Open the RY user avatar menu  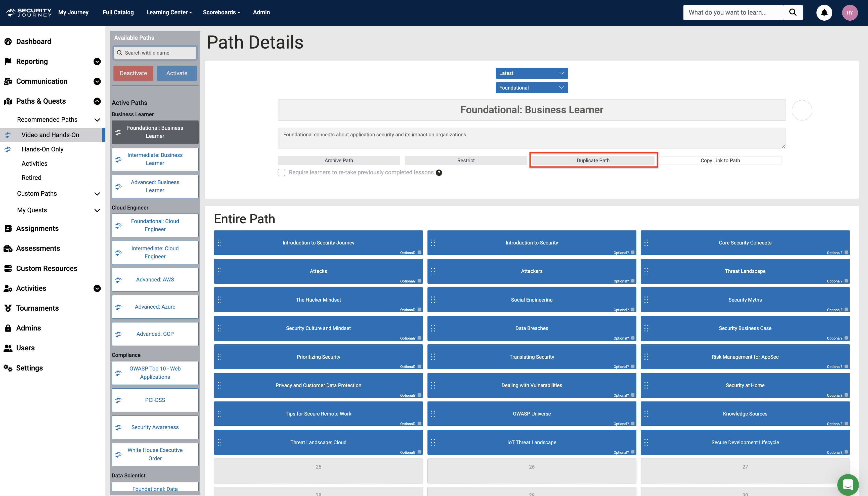[850, 13]
